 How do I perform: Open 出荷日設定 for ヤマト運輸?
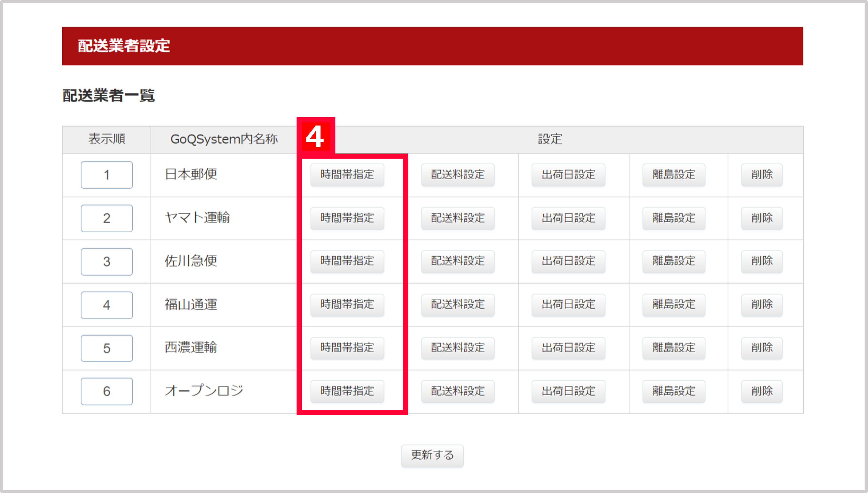(x=569, y=218)
